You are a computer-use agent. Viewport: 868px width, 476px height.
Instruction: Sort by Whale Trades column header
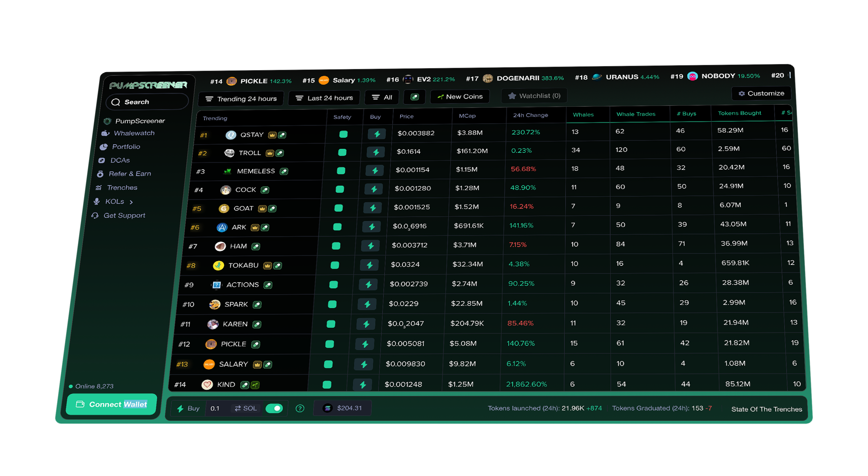click(x=635, y=114)
